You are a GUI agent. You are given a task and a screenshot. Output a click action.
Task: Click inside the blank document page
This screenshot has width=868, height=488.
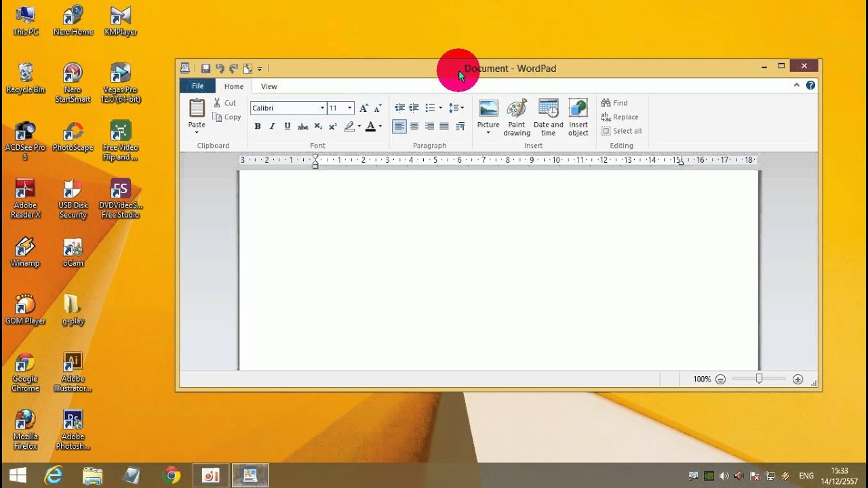(x=498, y=270)
